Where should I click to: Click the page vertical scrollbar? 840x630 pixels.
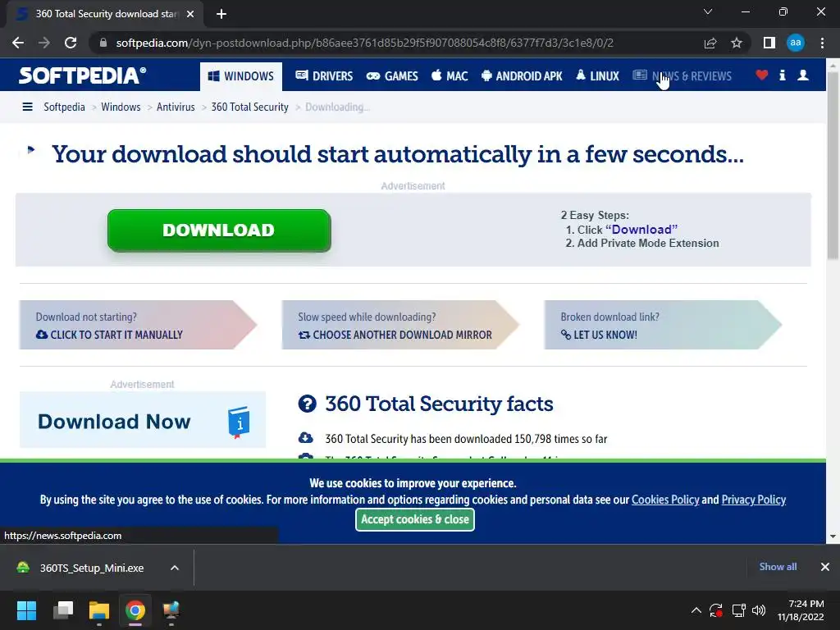833,166
